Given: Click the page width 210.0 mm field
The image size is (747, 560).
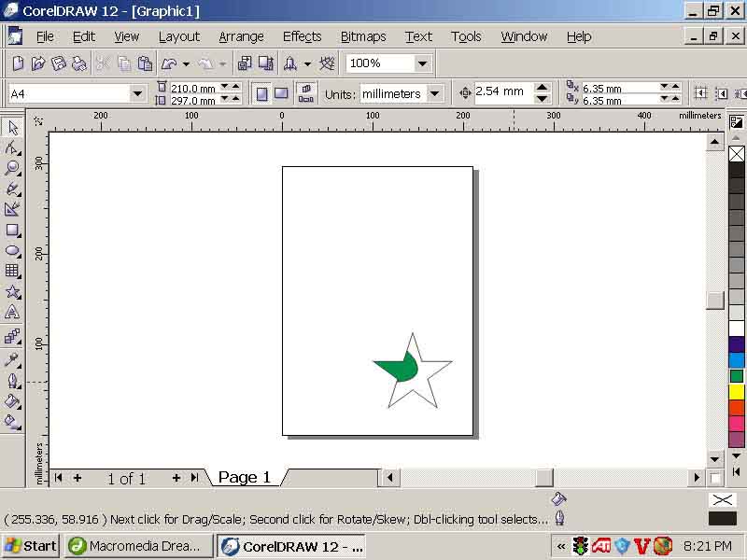Looking at the screenshot, I should coord(193,88).
